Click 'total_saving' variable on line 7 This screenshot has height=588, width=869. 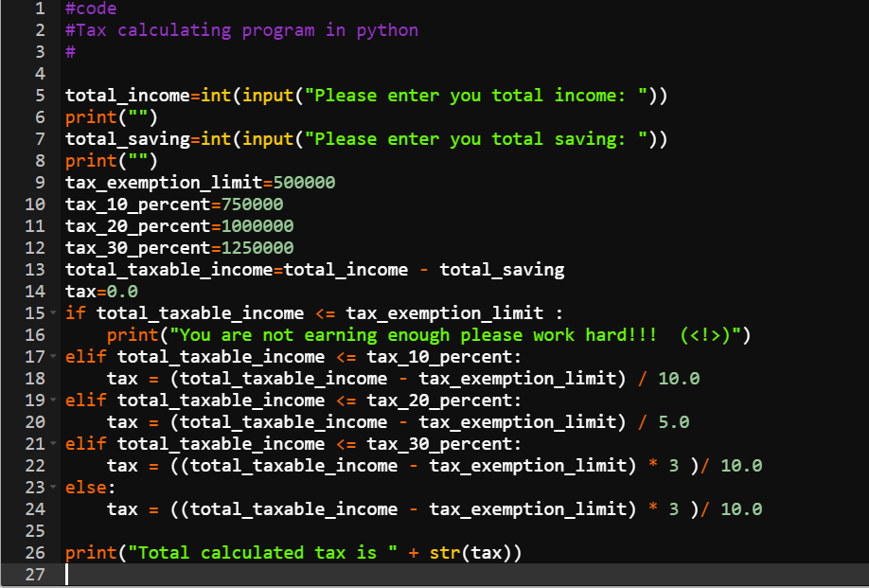(x=128, y=139)
